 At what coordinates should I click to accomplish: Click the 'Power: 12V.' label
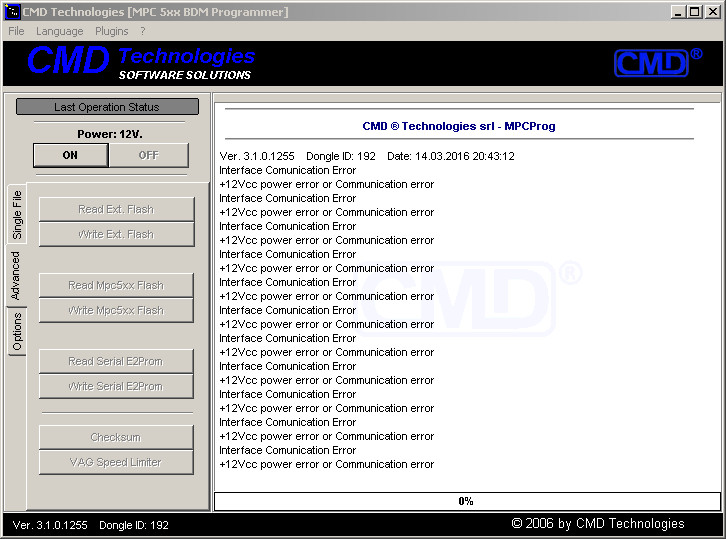[x=110, y=134]
